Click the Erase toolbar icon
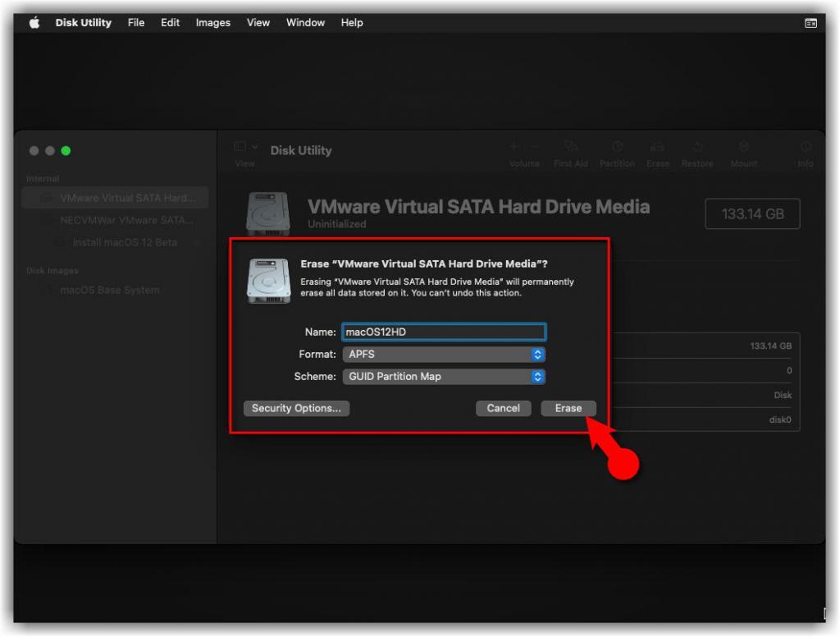 (657, 147)
